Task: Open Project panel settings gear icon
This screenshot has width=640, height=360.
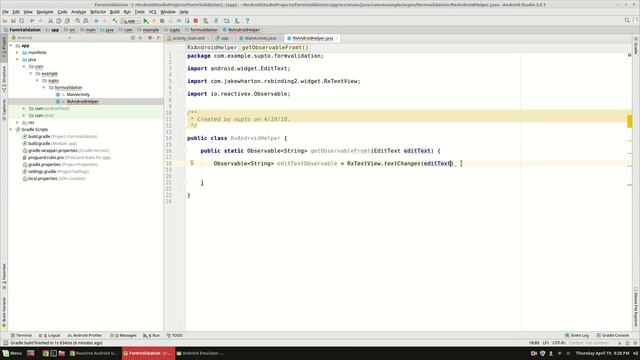Action: [150, 38]
